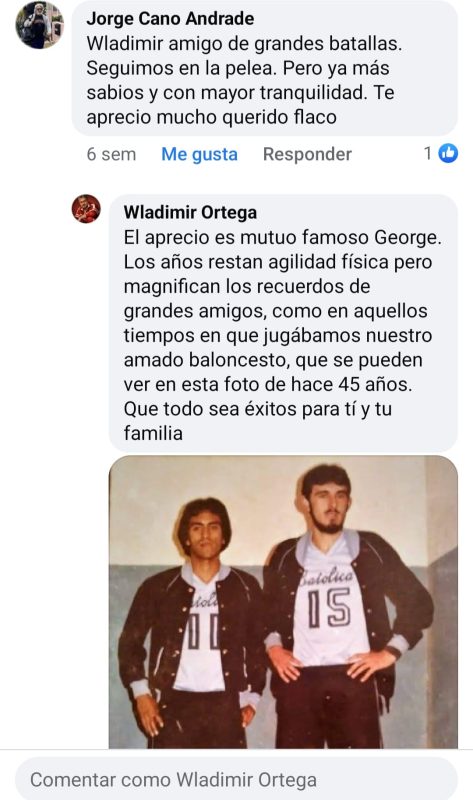Viewport: 473px width, 800px height.
Task: Click the Comentar como Wladimir Ortega field
Action: pos(236,780)
